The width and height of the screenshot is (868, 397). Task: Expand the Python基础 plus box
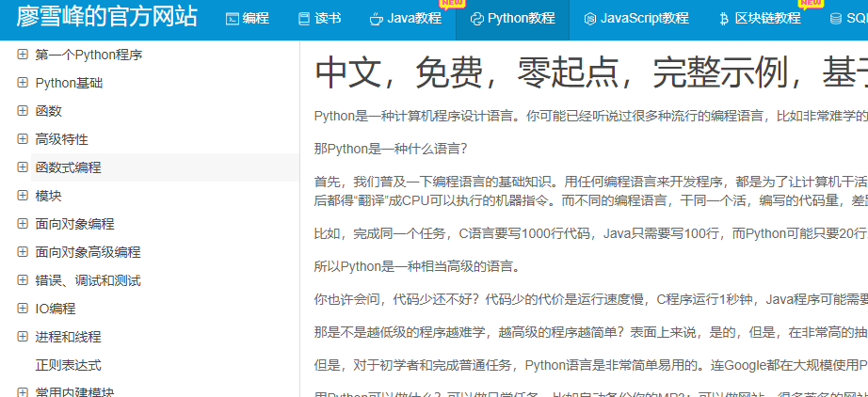[x=23, y=83]
